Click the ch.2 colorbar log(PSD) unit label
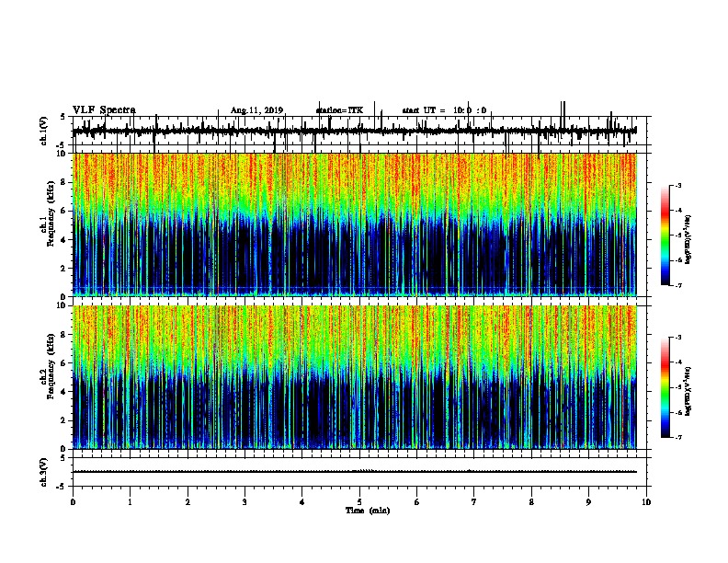The height and width of the screenshot is (563, 728). coord(688,391)
